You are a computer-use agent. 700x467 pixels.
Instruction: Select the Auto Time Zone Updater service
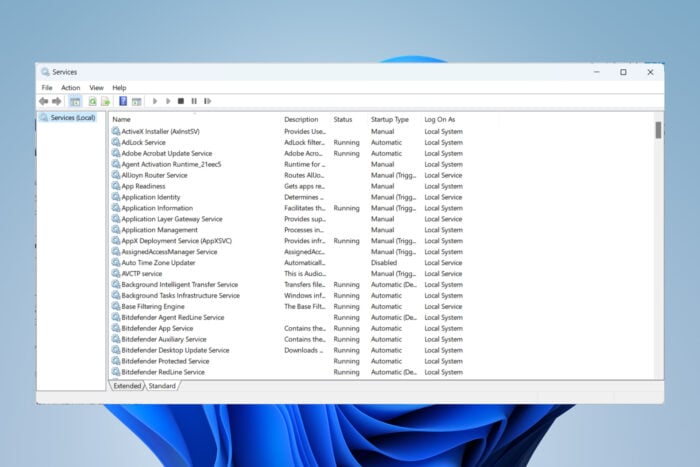(x=158, y=262)
